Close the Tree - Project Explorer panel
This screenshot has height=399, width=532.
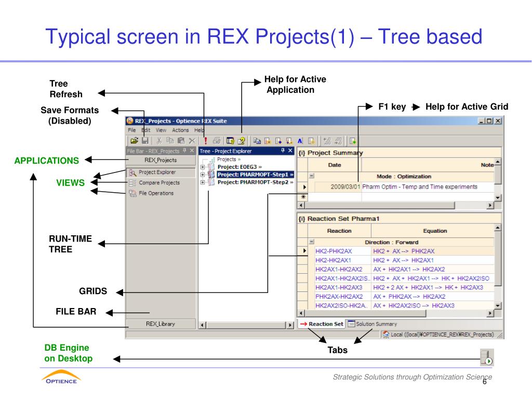point(290,150)
